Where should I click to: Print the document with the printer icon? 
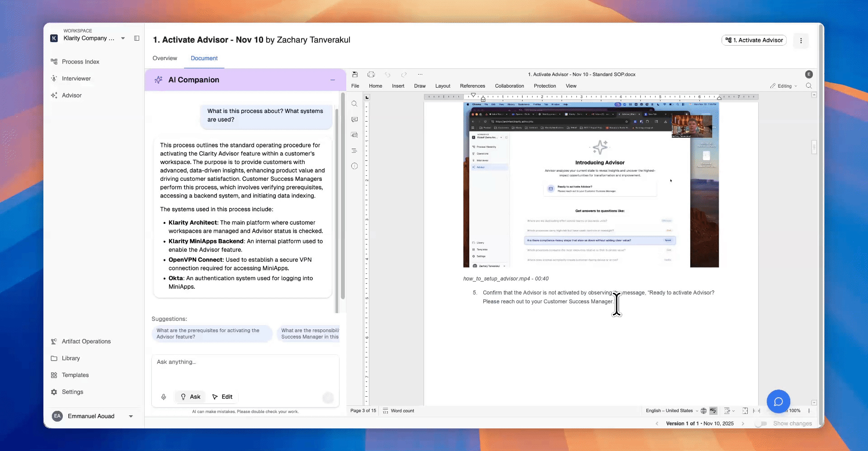pos(371,75)
